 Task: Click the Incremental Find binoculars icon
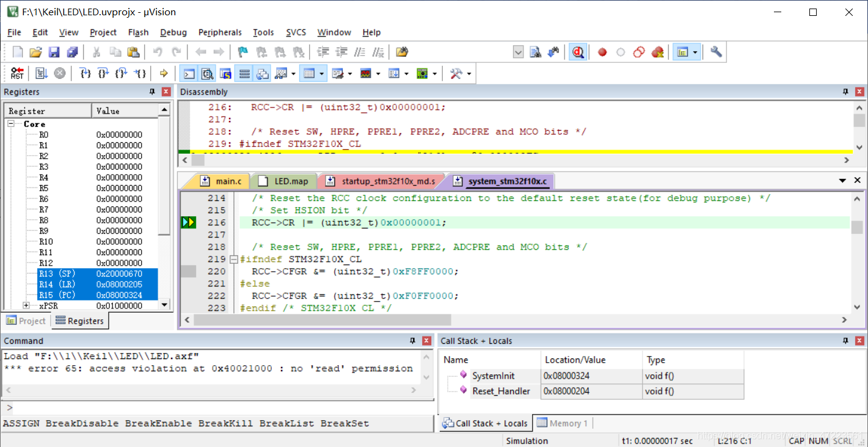coord(553,53)
